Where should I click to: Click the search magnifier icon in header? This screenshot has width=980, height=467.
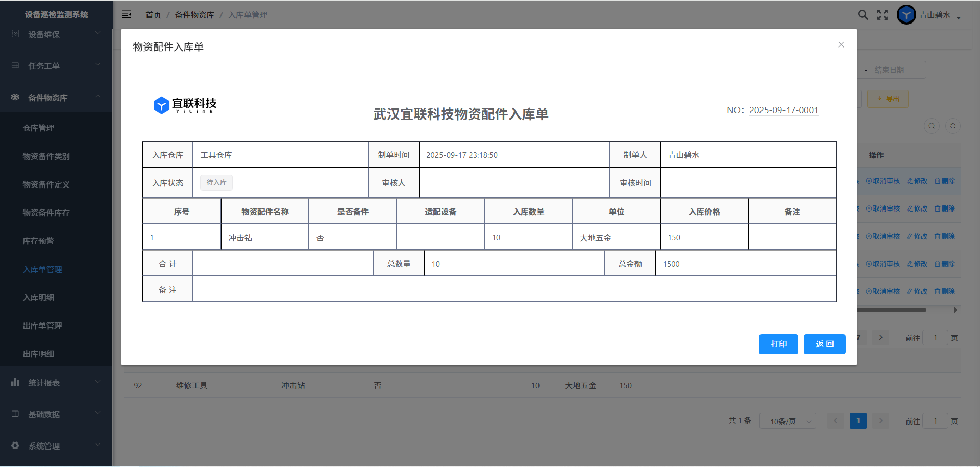coord(863,15)
